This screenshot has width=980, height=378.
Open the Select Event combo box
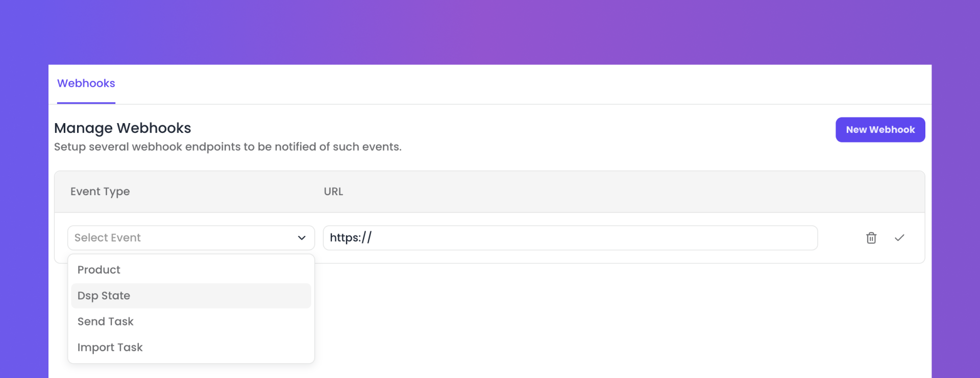click(x=191, y=238)
